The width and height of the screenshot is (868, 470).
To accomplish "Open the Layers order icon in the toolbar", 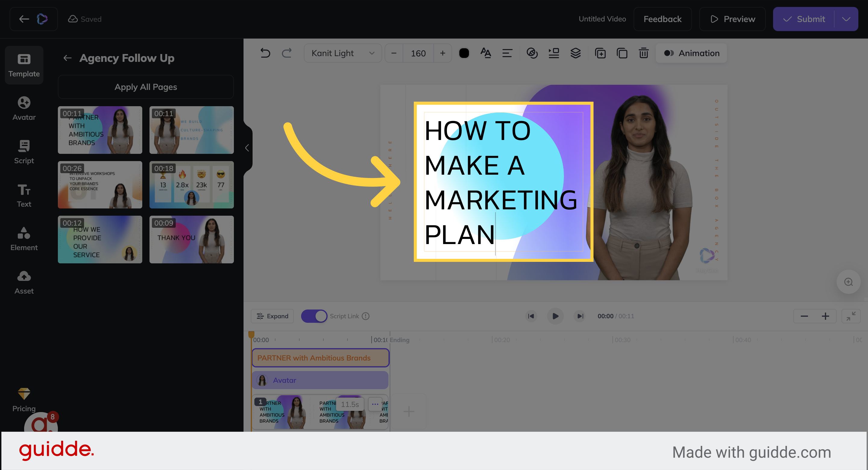I will (576, 53).
